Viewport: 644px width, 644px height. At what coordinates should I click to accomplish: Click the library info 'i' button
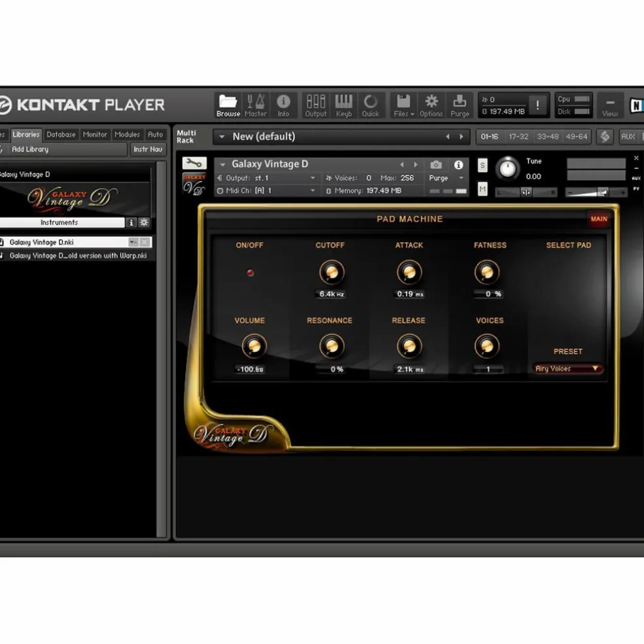(131, 223)
